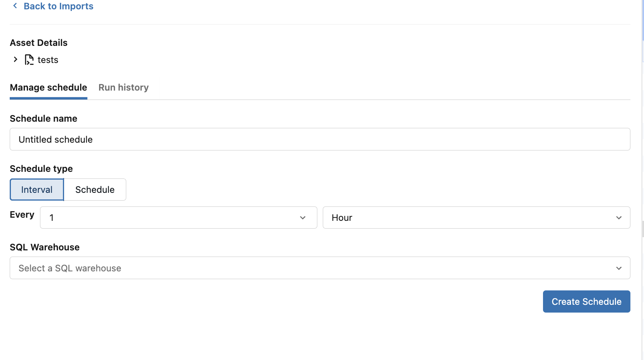The height and width of the screenshot is (360, 644).
Task: Click the Asset Details heading
Action: pos(38,43)
